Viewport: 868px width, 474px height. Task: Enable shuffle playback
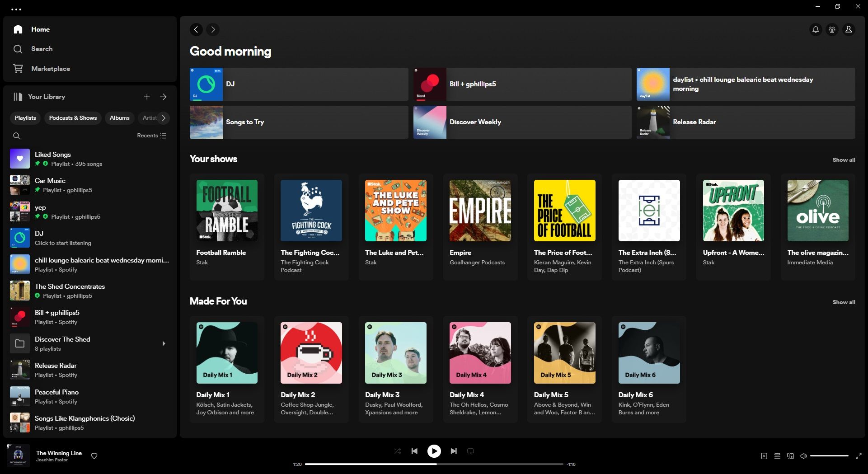pyautogui.click(x=398, y=451)
